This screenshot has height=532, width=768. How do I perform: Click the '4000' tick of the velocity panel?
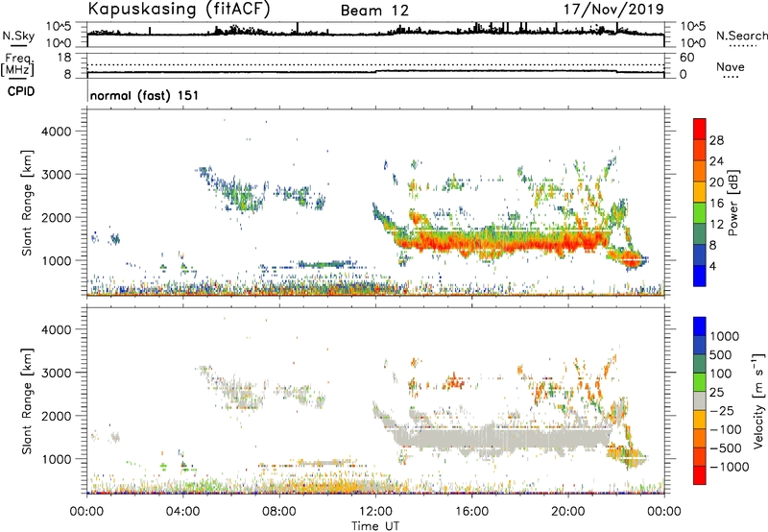click(x=57, y=329)
